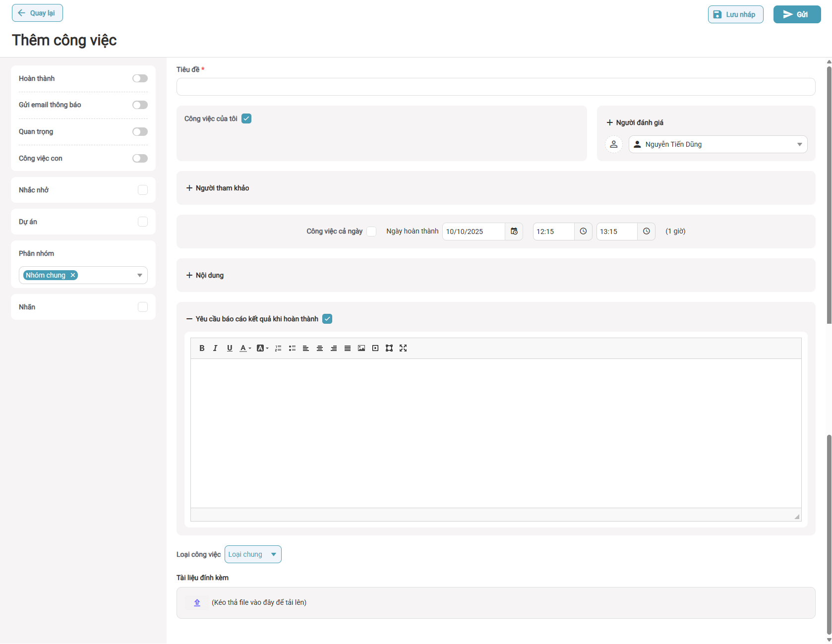The width and height of the screenshot is (832, 644).
Task: Center-align text in the editor
Action: coord(320,348)
